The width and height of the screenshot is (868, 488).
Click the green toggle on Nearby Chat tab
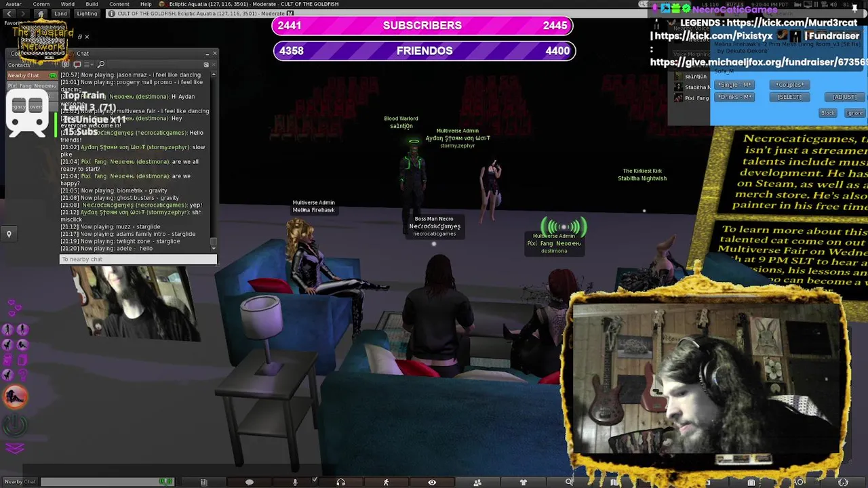point(53,75)
